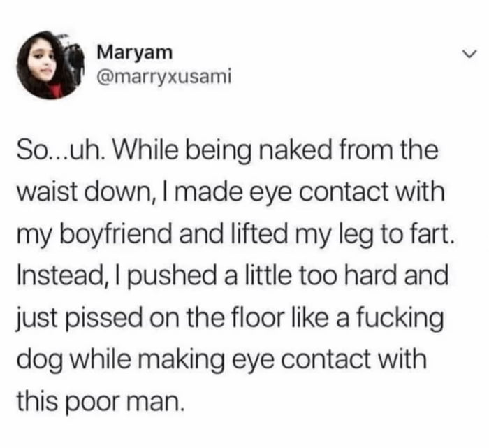Click the last line 'this poor man.'
The height and width of the screenshot is (448, 489).
pos(99,400)
